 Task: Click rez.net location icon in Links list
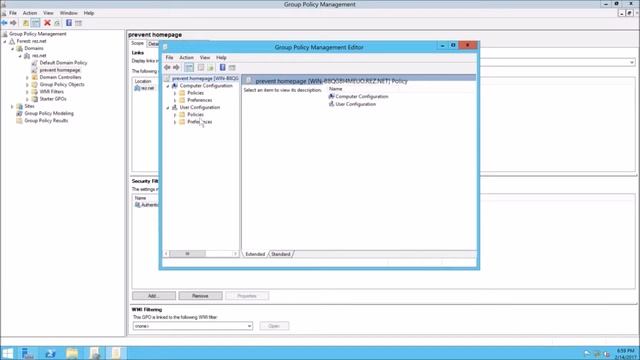(x=138, y=88)
